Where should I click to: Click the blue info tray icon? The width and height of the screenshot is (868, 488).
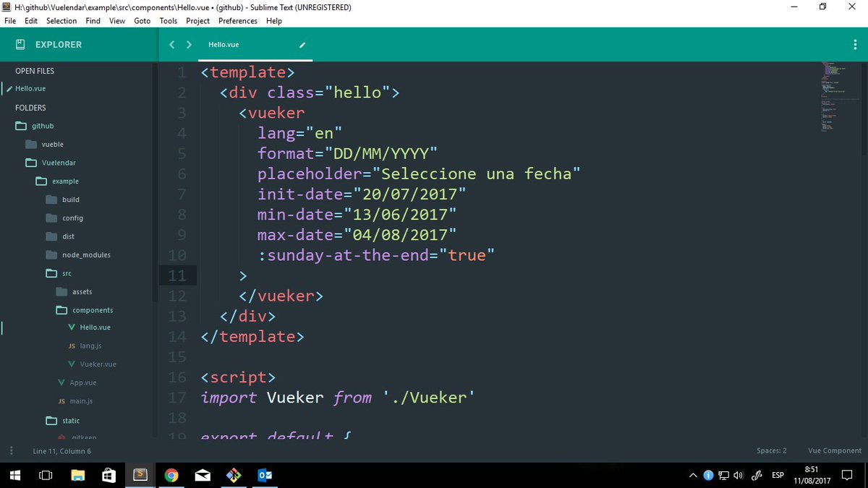[709, 475]
